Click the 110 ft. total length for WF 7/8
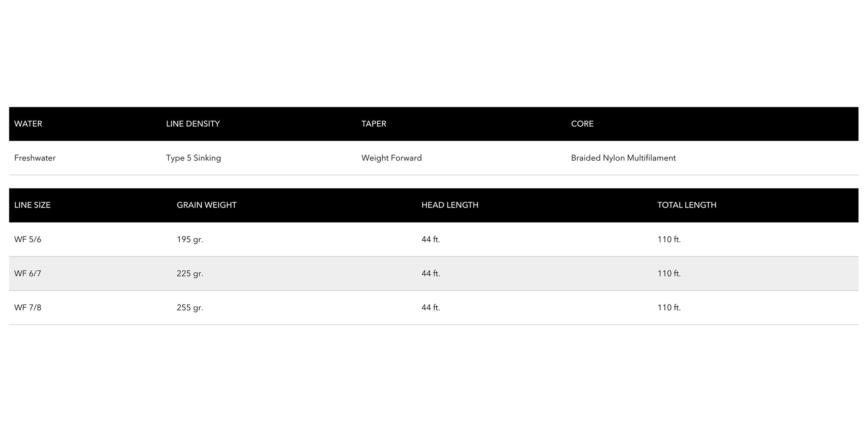 (x=669, y=308)
